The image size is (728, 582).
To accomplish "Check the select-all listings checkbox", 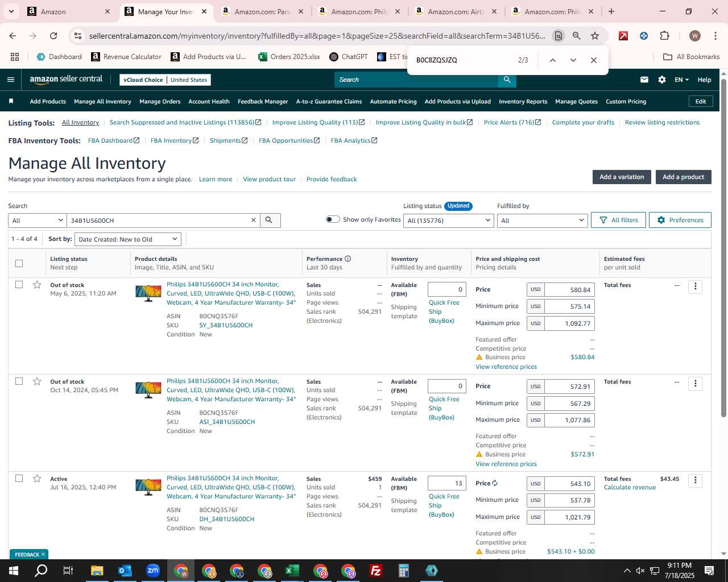I will [19, 263].
